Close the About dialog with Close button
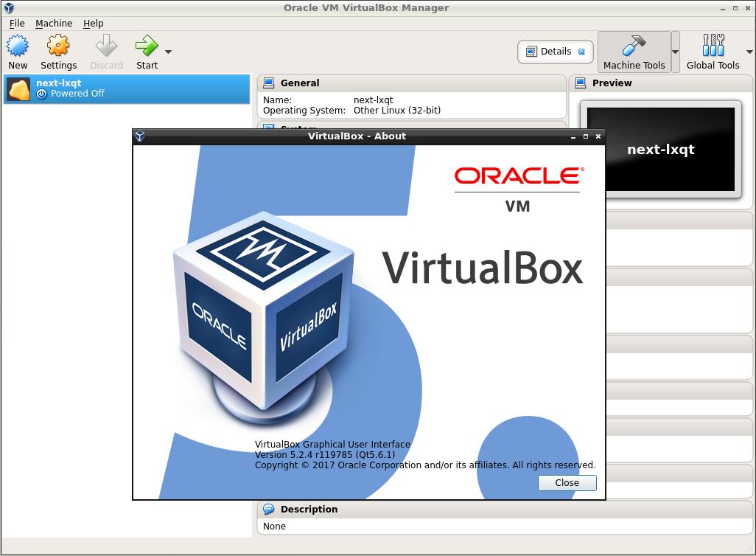The width and height of the screenshot is (756, 556). pos(567,483)
